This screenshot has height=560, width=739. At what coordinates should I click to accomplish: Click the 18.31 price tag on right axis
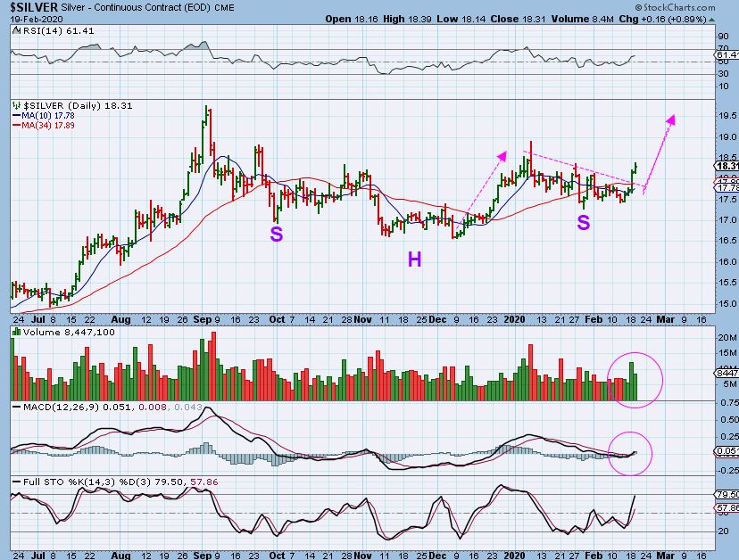point(727,166)
